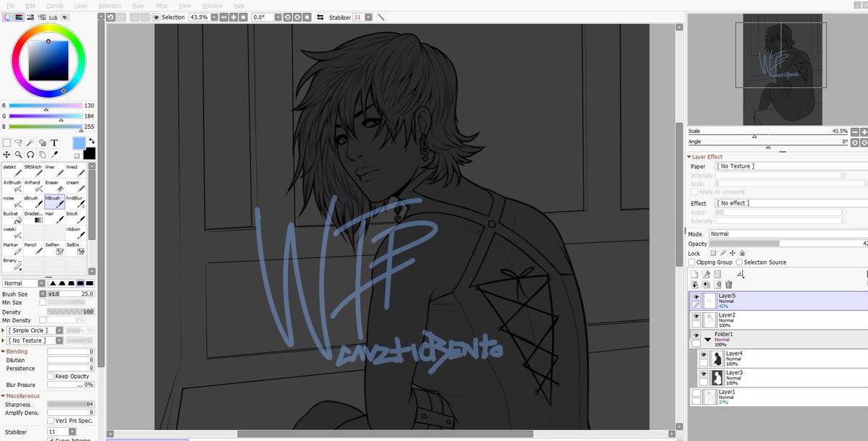The width and height of the screenshot is (868, 441).
Task: Toggle the Min Density checkbox
Action: (43, 320)
